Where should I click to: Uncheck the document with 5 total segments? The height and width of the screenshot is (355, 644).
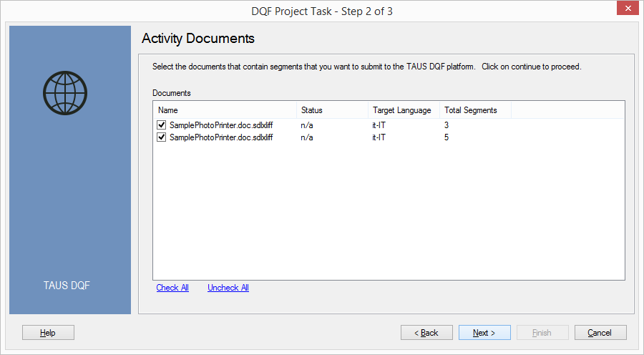click(162, 137)
